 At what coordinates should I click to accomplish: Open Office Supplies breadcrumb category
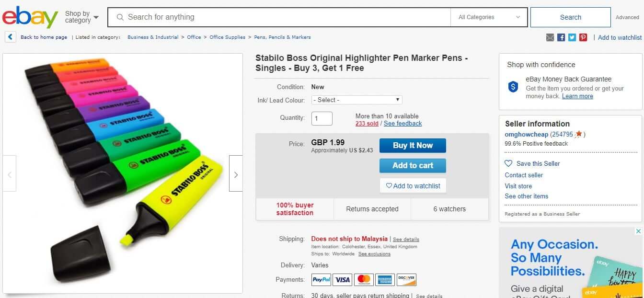[227, 37]
